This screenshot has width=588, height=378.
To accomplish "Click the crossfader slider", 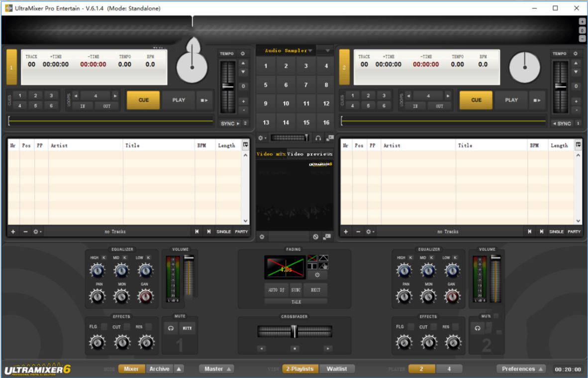I will tap(294, 332).
